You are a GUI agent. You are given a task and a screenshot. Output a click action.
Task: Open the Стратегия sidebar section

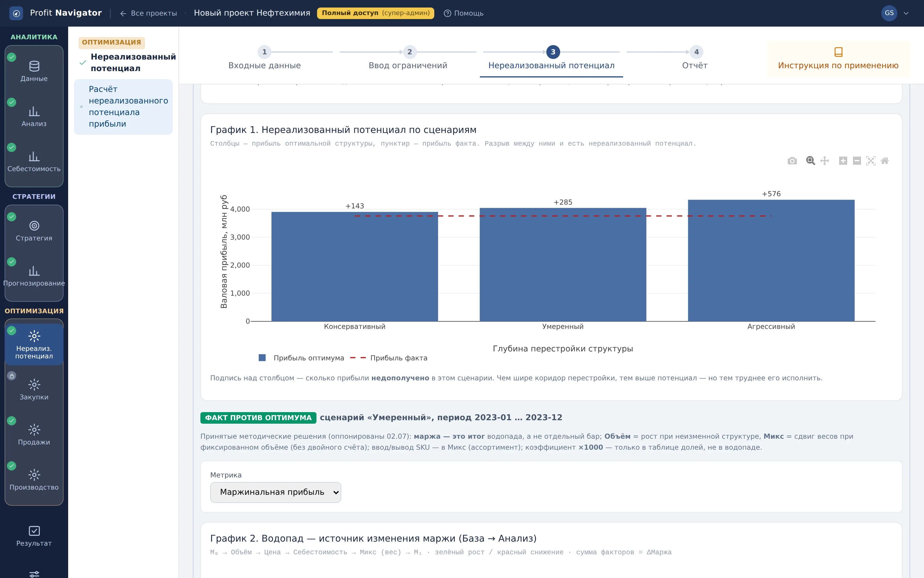coord(34,231)
